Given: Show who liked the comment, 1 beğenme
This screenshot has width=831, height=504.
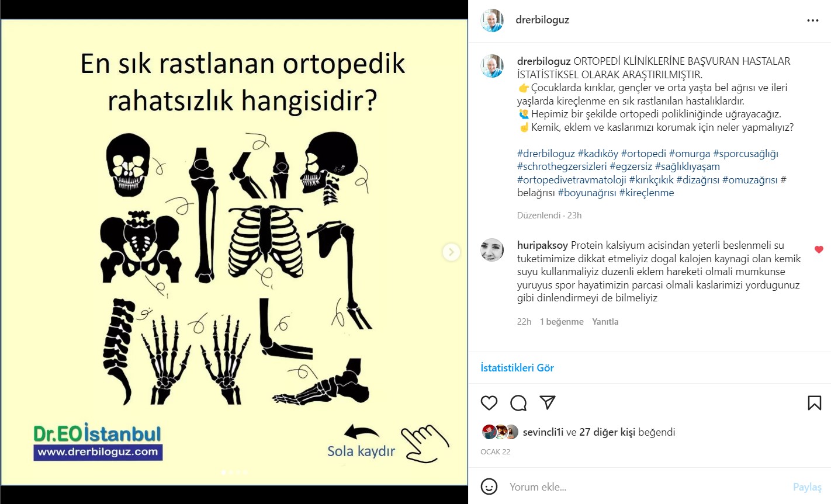Looking at the screenshot, I should (x=562, y=322).
